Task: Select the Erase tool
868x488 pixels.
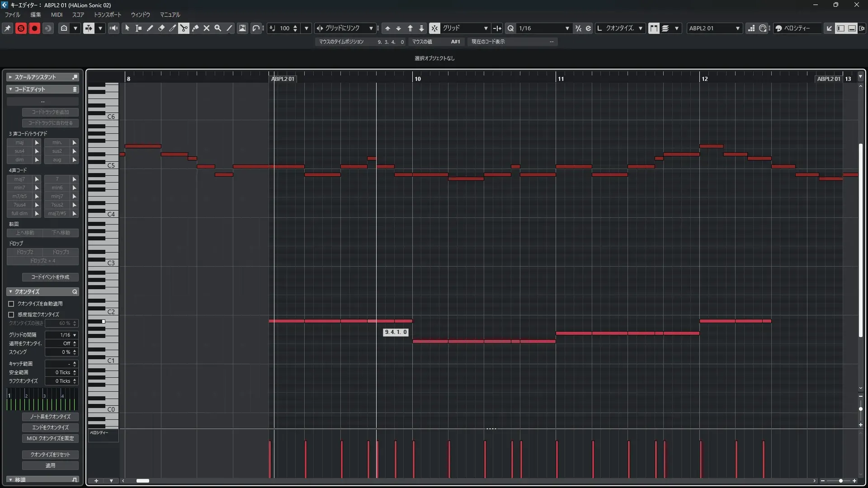Action: (161, 28)
